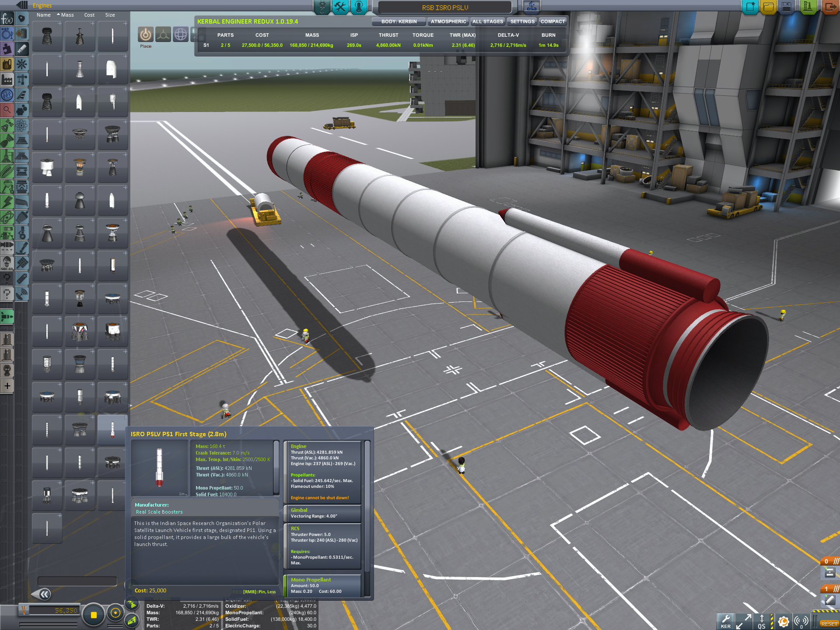The image size is (840, 630).
Task: Open SETTINGS in Kerbal Engineer Redux
Action: (522, 21)
